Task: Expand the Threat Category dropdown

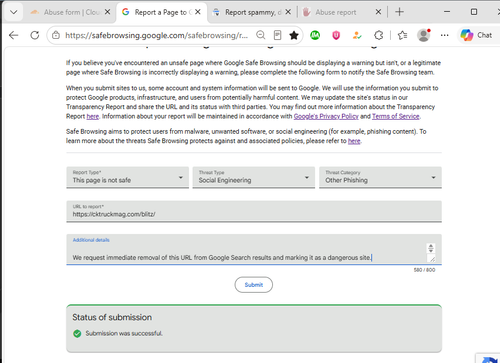Action: point(380,177)
